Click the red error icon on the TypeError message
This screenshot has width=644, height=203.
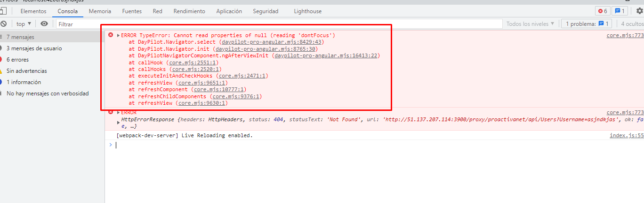111,35
